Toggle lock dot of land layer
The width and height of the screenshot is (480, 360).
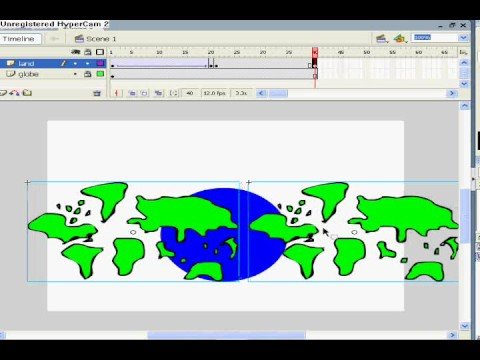click(x=88, y=63)
